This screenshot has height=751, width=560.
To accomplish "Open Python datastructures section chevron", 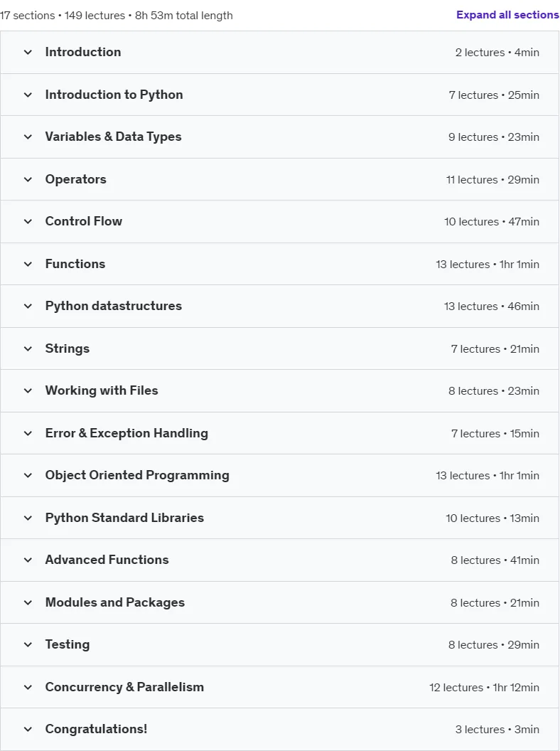I will click(x=28, y=306).
